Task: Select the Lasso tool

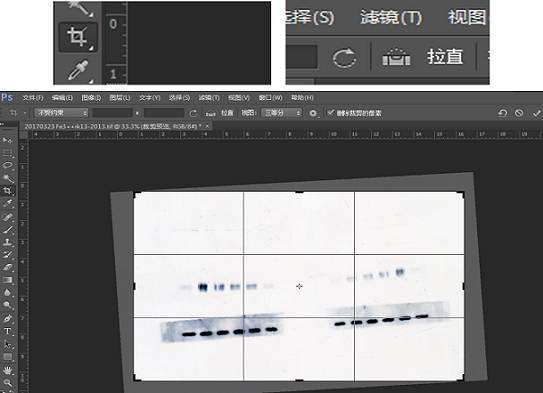Action: tap(7, 165)
